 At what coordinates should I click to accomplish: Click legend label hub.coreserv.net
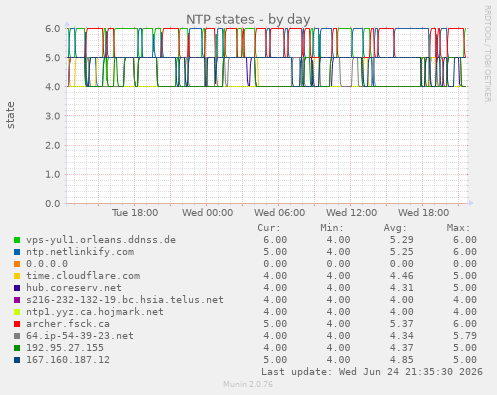click(x=74, y=288)
